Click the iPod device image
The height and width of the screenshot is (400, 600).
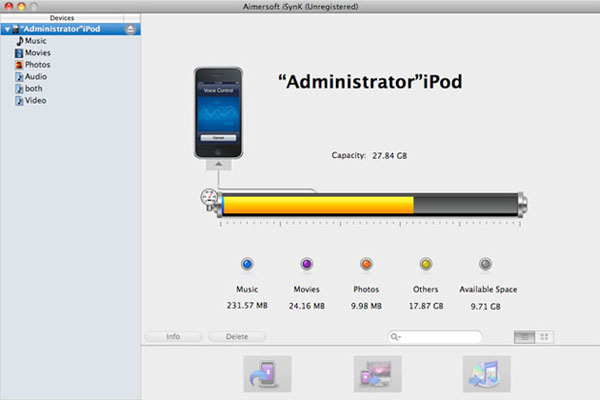[218, 113]
